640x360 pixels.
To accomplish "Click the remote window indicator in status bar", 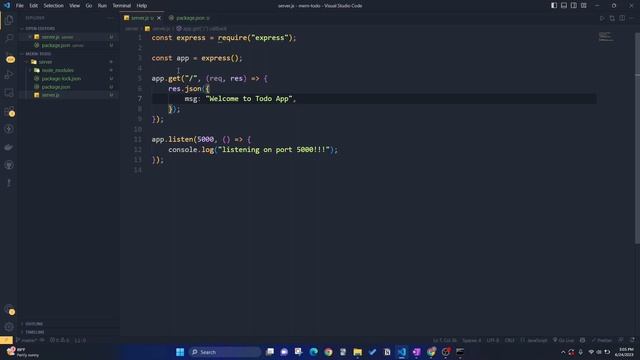I will click(6, 340).
